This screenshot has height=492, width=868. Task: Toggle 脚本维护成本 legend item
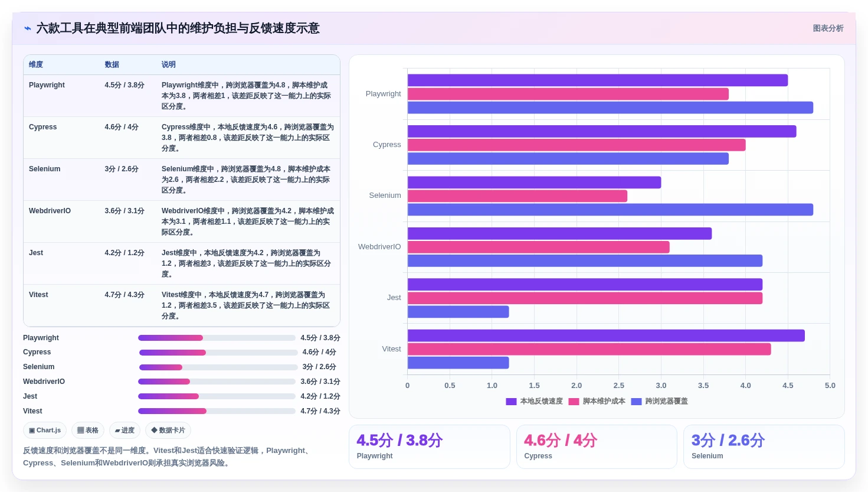[597, 401]
